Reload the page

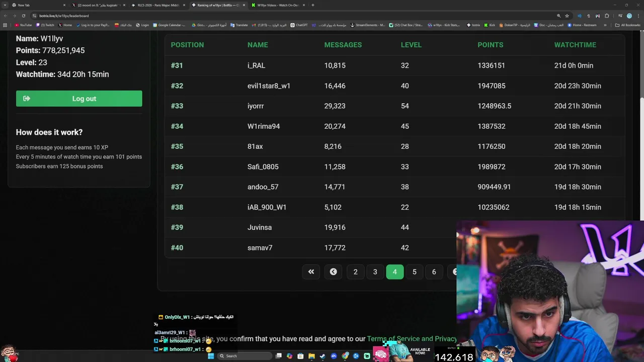(24, 16)
